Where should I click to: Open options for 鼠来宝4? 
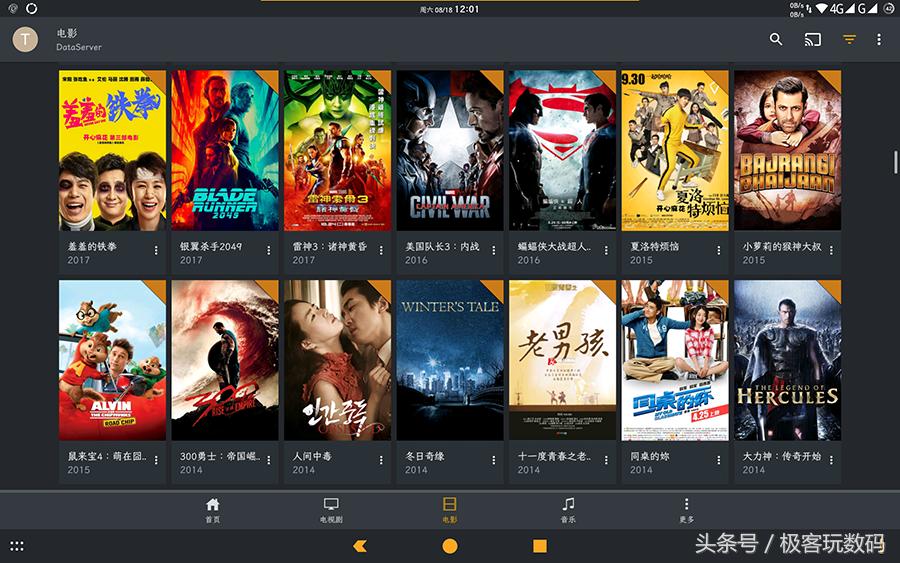[x=156, y=460]
